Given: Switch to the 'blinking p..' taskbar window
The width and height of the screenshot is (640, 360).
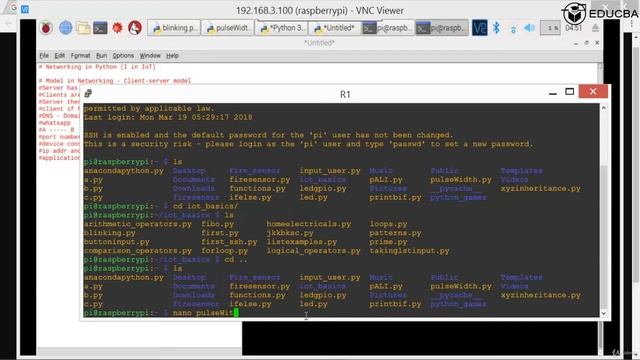Looking at the screenshot, I should coord(174,28).
